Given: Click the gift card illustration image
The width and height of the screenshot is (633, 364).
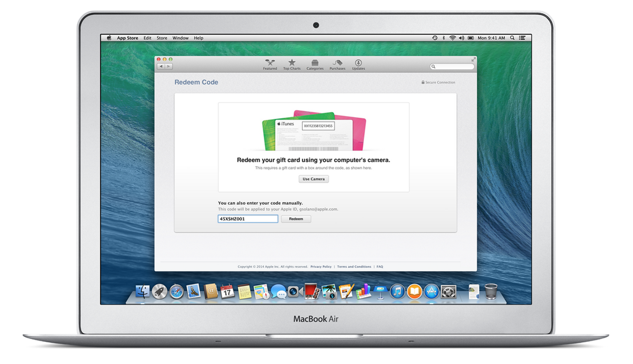Looking at the screenshot, I should point(314,130).
